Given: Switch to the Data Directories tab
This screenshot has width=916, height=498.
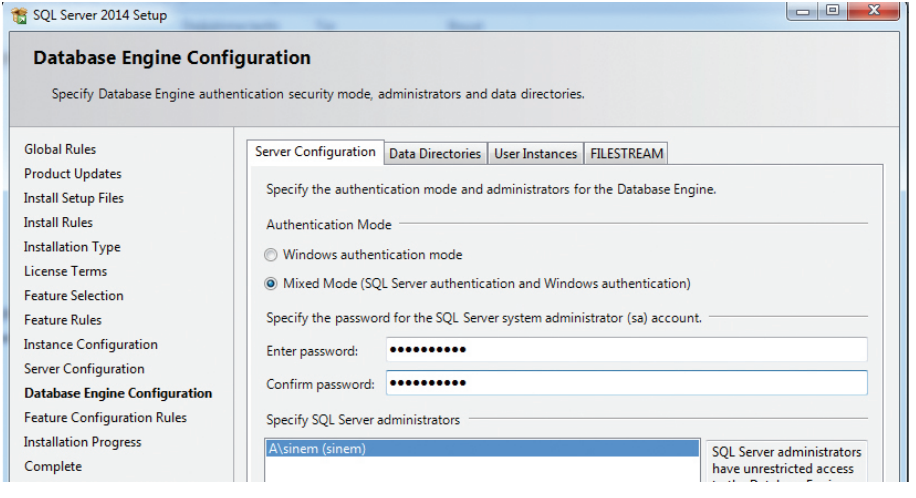Looking at the screenshot, I should coord(435,154).
